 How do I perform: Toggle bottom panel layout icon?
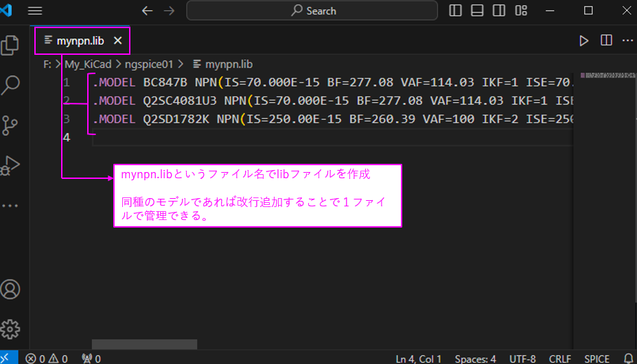click(x=477, y=10)
